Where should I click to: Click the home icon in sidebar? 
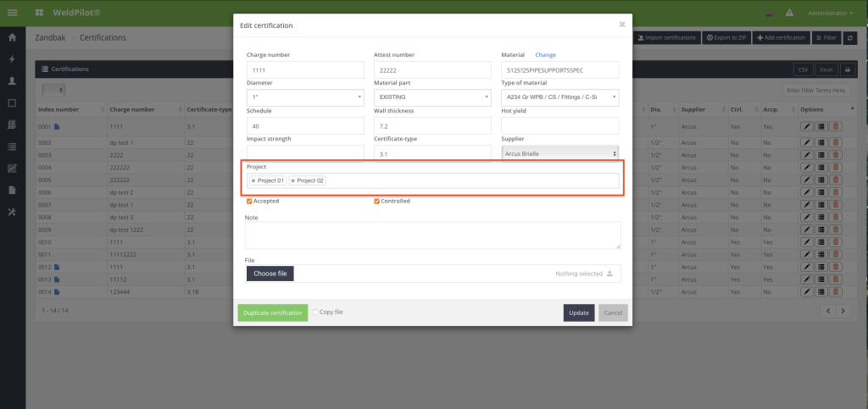click(x=12, y=38)
